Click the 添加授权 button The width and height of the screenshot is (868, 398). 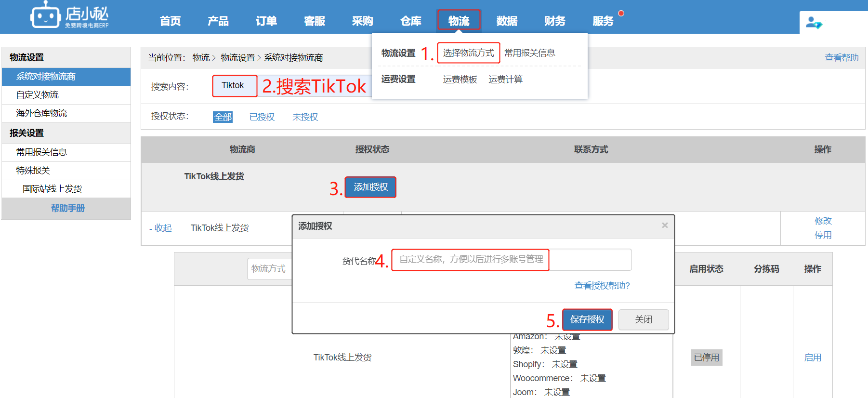coord(370,187)
